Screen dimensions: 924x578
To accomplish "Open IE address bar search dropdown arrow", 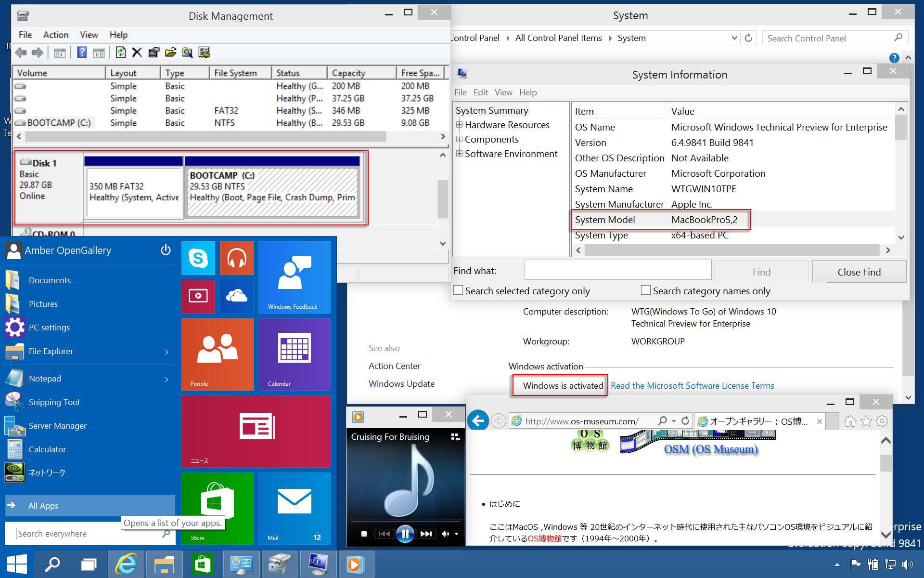I will [x=673, y=421].
